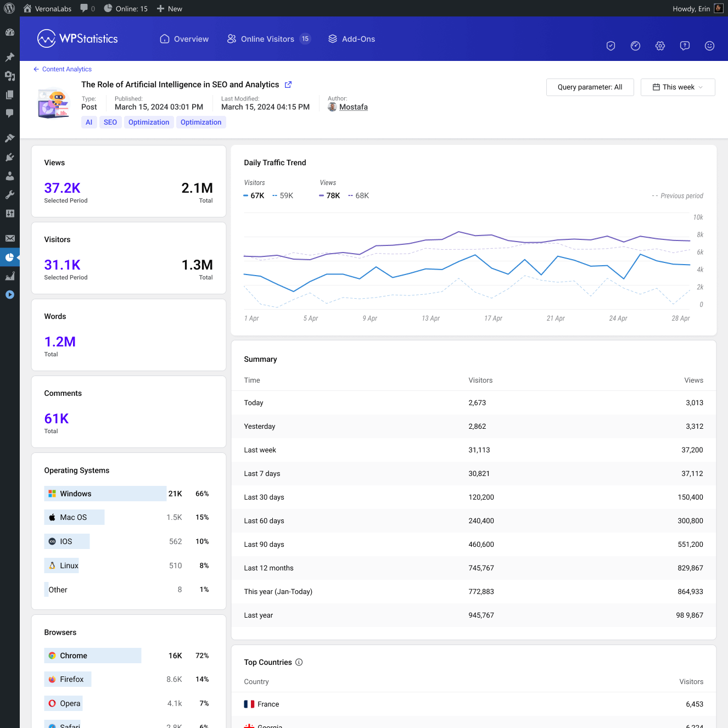Open author Mostafa's link
Viewport: 728px width, 728px height.
coord(353,107)
